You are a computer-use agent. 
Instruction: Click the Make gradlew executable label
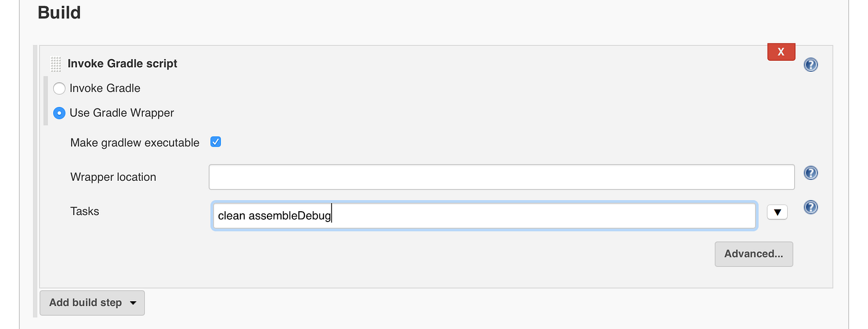click(135, 143)
